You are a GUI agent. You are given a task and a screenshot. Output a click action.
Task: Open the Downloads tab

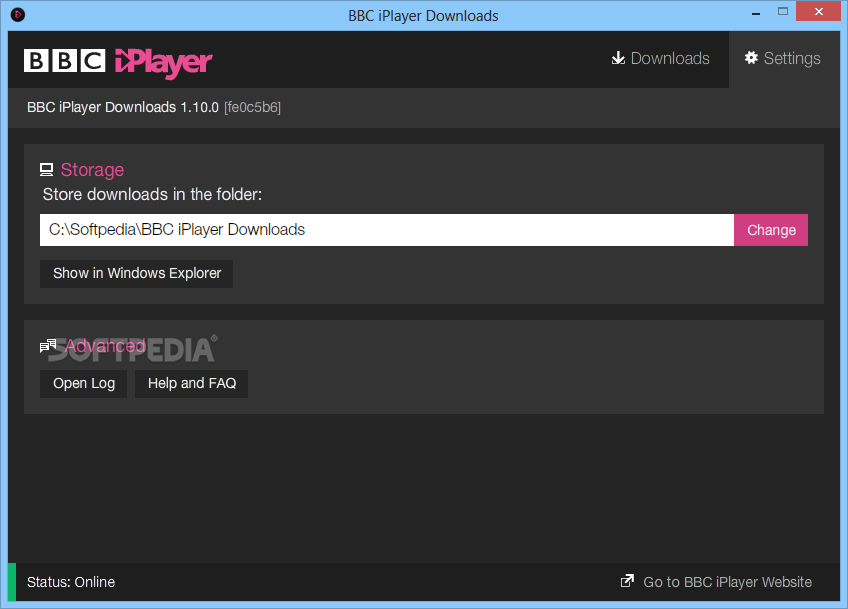click(x=660, y=58)
